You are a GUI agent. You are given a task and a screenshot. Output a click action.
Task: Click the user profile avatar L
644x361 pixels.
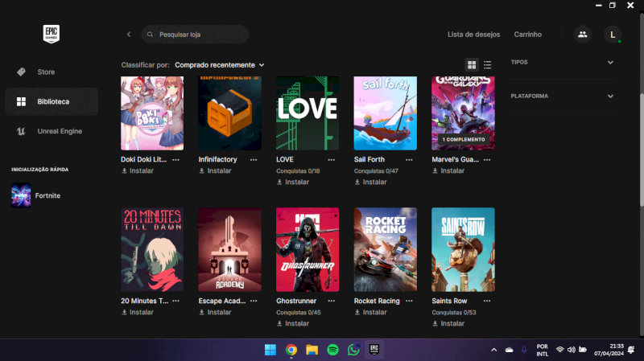[613, 35]
